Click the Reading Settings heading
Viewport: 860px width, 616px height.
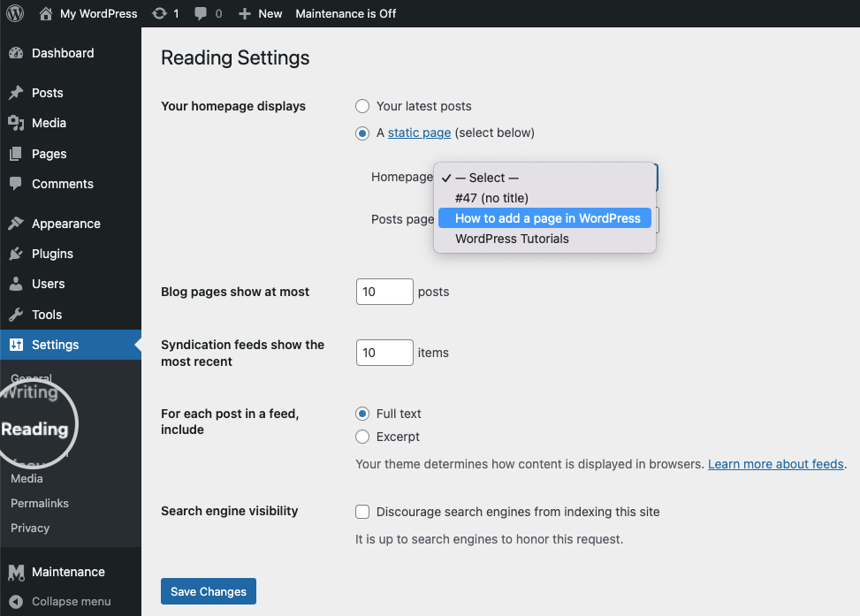pyautogui.click(x=235, y=57)
